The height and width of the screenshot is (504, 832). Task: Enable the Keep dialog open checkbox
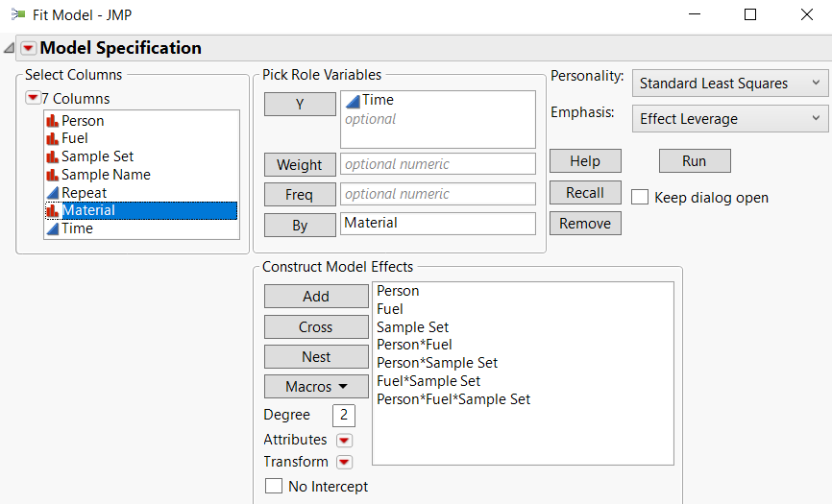[640, 198]
